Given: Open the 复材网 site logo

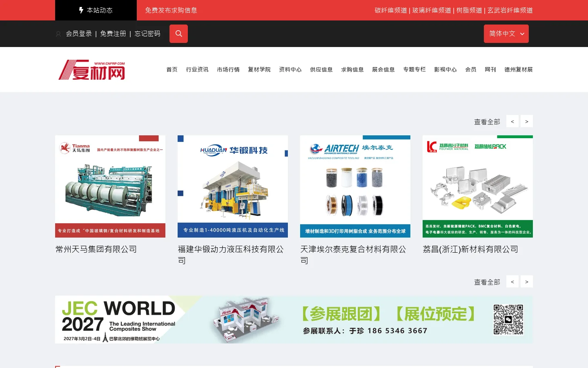Looking at the screenshot, I should [92, 70].
